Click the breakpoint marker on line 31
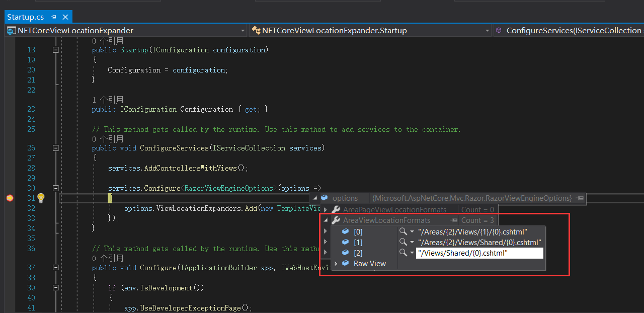Screen dimensions: 644x313 click(10, 198)
